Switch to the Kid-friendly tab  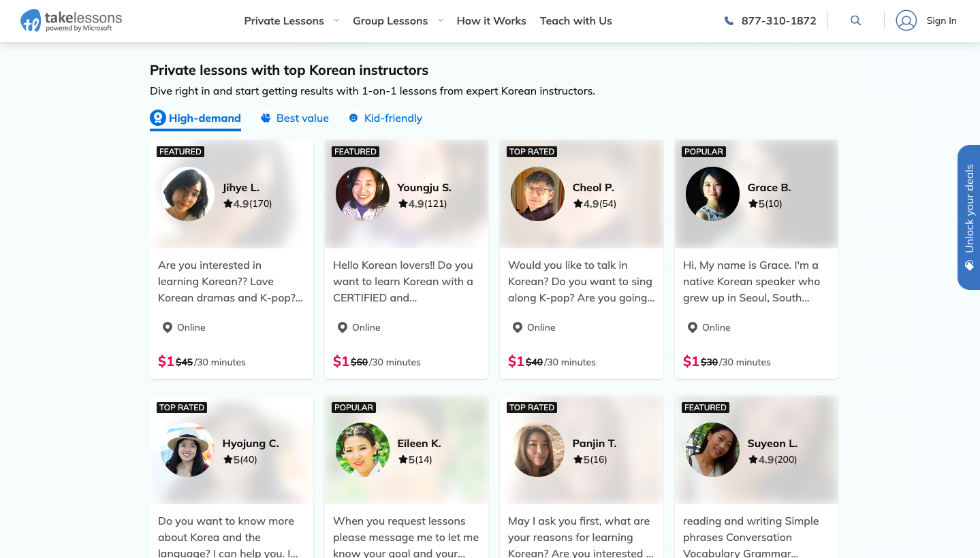click(393, 118)
